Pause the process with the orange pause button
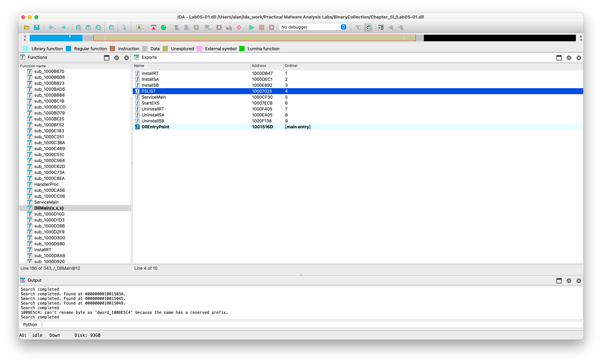 pos(261,27)
